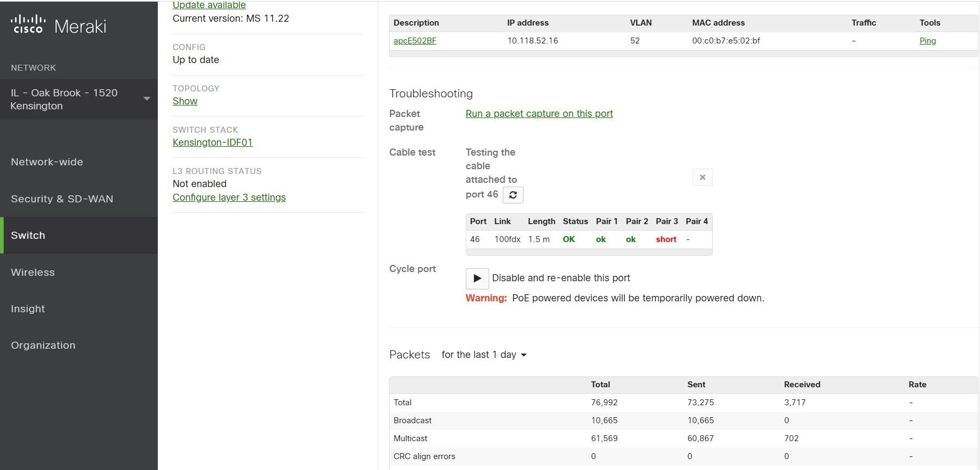Click the IP address column header
This screenshot has width=980, height=470.
[x=528, y=23]
